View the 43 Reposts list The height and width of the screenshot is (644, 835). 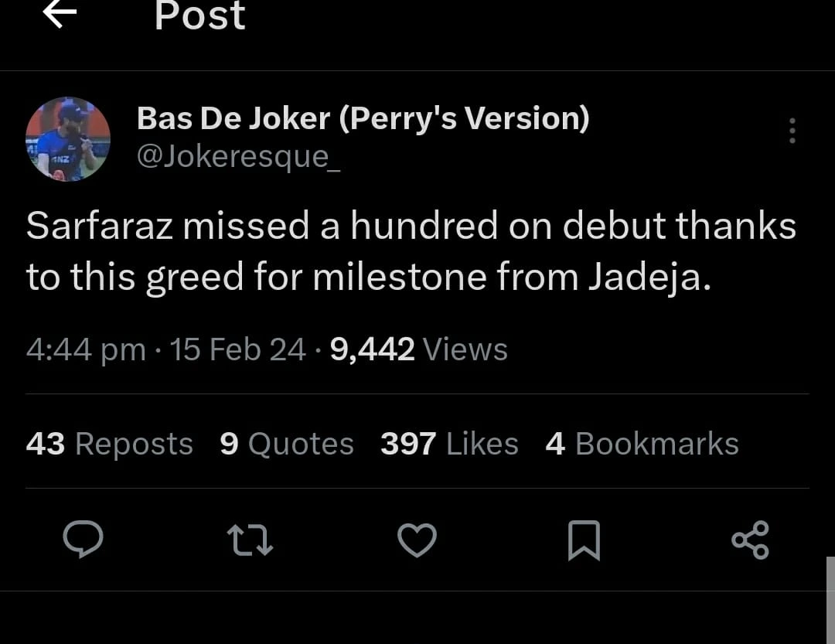[109, 444]
